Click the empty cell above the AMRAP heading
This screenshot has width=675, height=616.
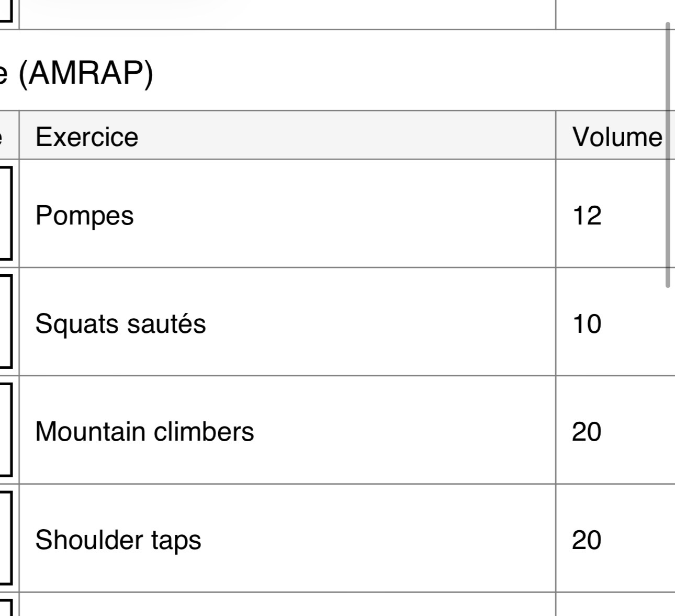pyautogui.click(x=287, y=14)
